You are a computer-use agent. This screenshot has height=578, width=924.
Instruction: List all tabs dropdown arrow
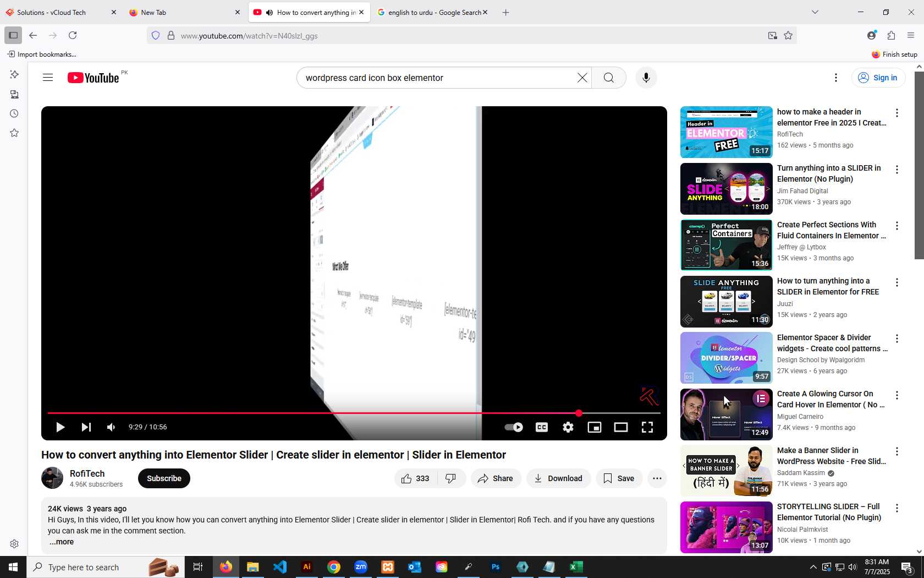tap(815, 12)
